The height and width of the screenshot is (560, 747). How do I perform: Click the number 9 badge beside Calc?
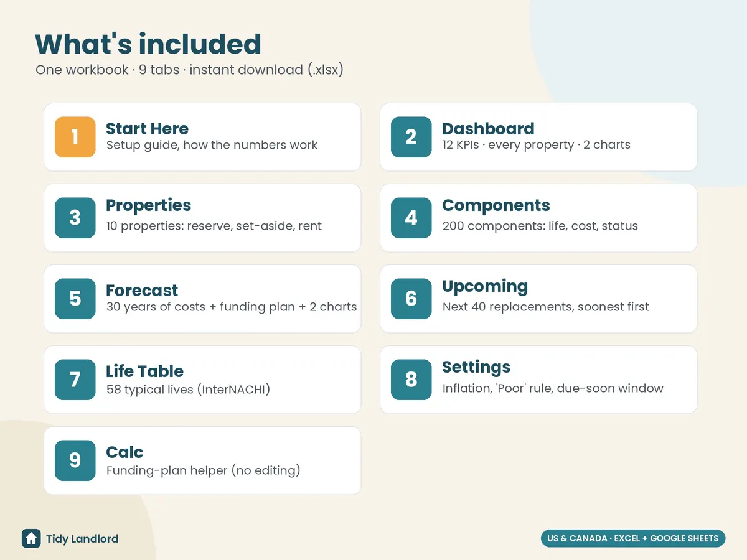coord(75,460)
